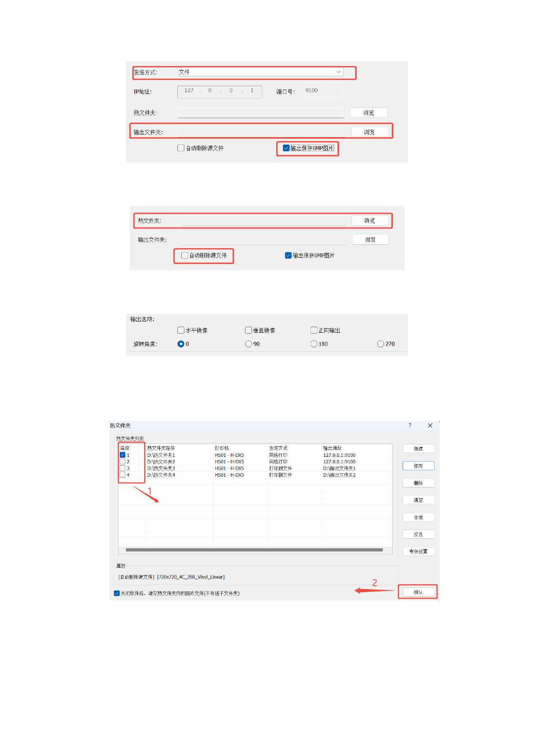Choose the 180 rotation angle
This screenshot has width=534, height=756.
(x=314, y=344)
